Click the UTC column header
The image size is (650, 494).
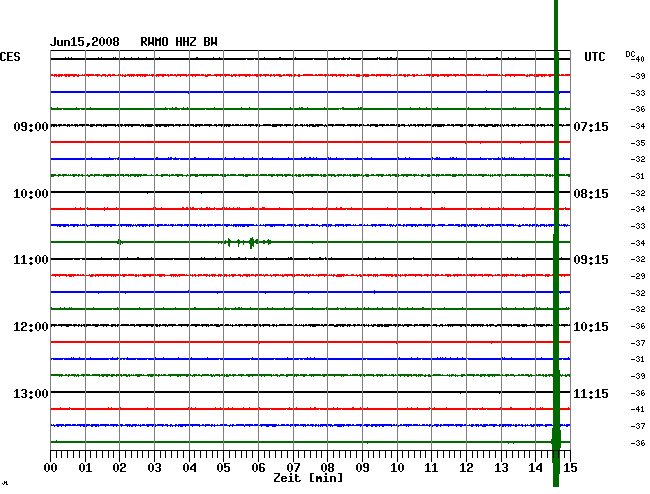[x=594, y=57]
